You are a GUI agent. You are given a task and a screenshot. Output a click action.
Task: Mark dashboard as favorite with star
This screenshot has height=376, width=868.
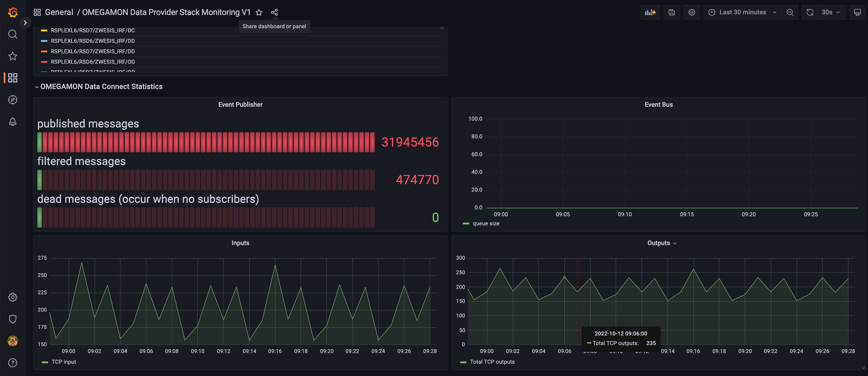[259, 13]
